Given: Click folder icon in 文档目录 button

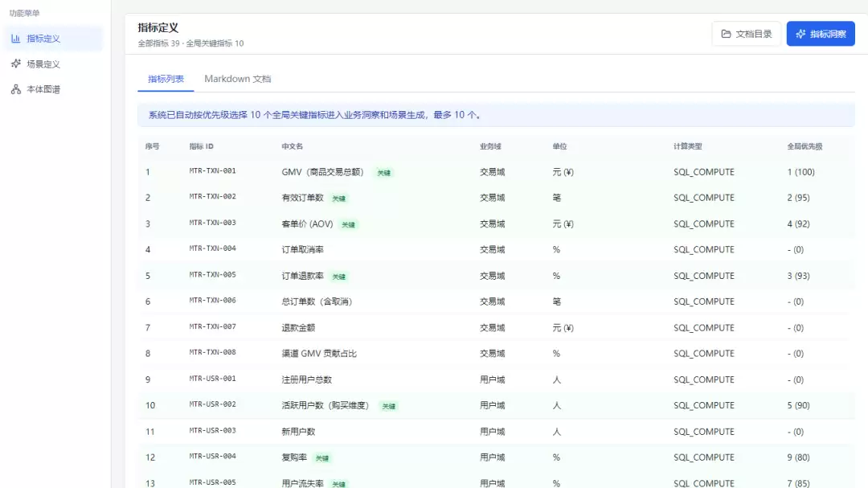Looking at the screenshot, I should pyautogui.click(x=726, y=34).
